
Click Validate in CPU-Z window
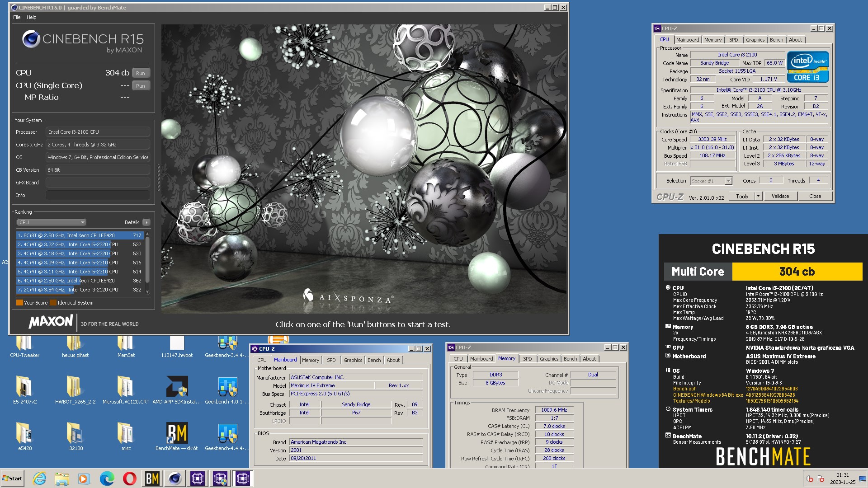click(x=780, y=196)
